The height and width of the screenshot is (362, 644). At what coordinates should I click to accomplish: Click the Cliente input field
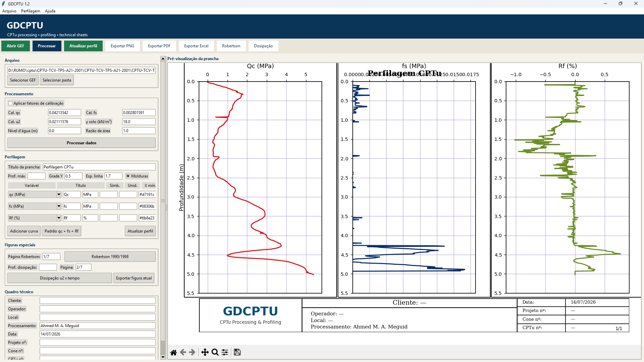[x=98, y=301]
